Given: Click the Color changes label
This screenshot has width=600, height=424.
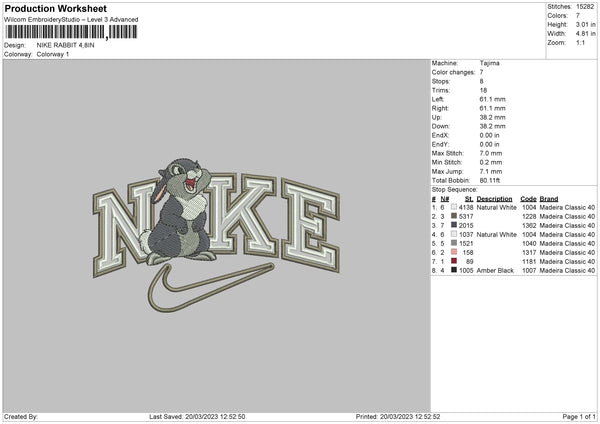Looking at the screenshot, I should coord(453,72).
